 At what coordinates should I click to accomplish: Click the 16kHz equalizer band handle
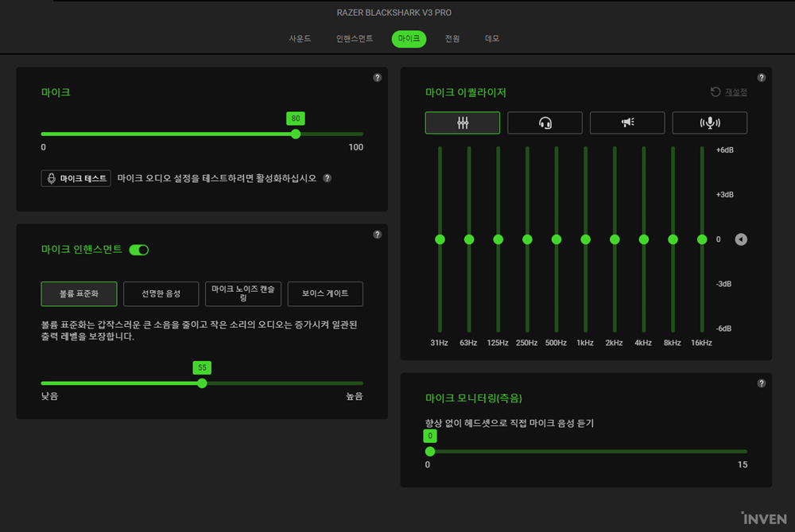pos(702,239)
